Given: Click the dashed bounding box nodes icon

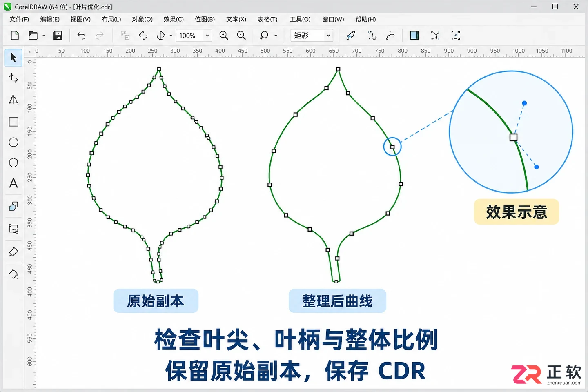Looking at the screenshot, I should point(456,36).
